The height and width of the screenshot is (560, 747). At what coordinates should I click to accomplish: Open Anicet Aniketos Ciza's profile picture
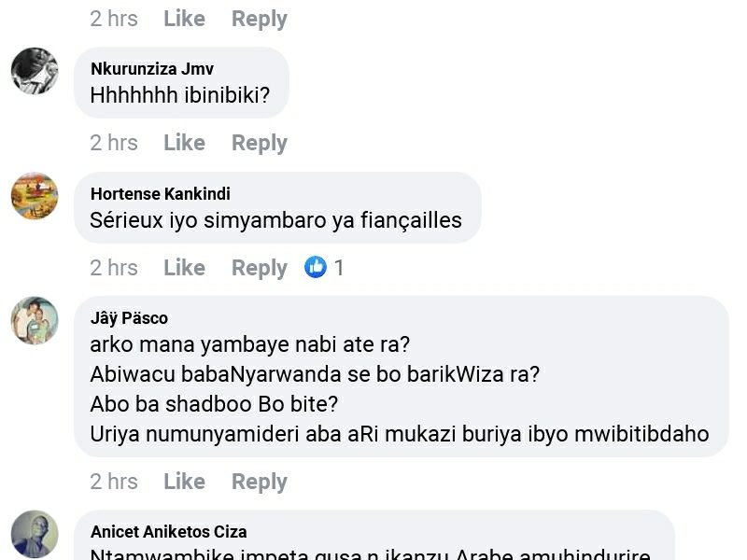pos(35,534)
